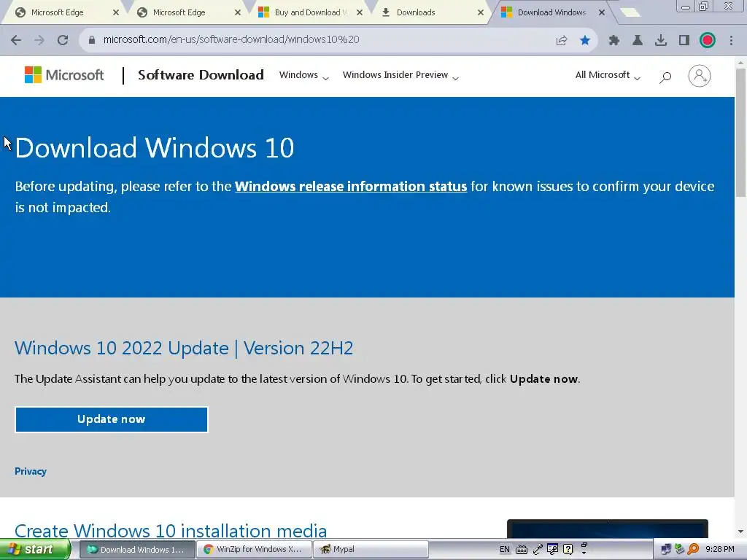Image resolution: width=747 pixels, height=560 pixels.
Task: Click the browser forward arrow
Action: 39,40
